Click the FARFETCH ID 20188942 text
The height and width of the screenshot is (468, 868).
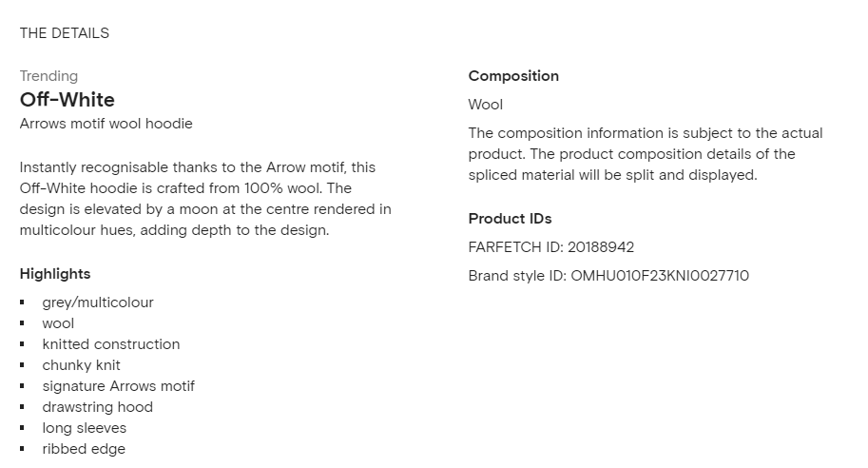550,247
